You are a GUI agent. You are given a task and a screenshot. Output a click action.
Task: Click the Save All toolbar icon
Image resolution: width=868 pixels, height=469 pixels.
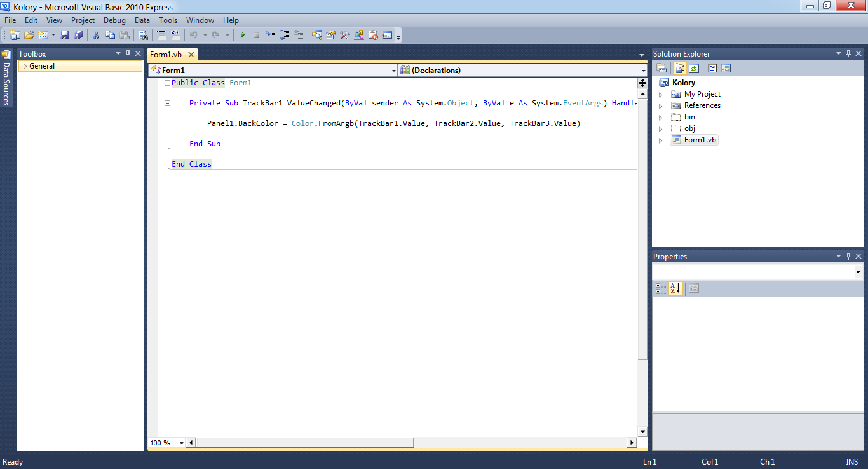[78, 35]
